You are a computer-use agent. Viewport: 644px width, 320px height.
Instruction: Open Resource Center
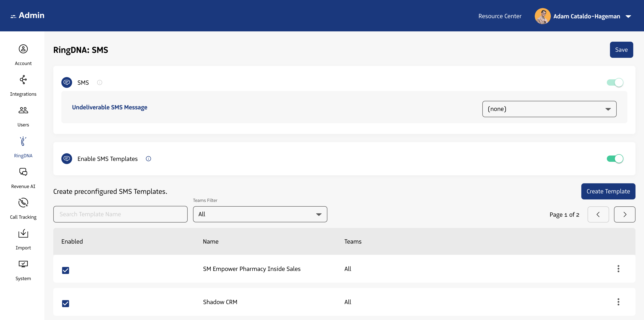(500, 16)
